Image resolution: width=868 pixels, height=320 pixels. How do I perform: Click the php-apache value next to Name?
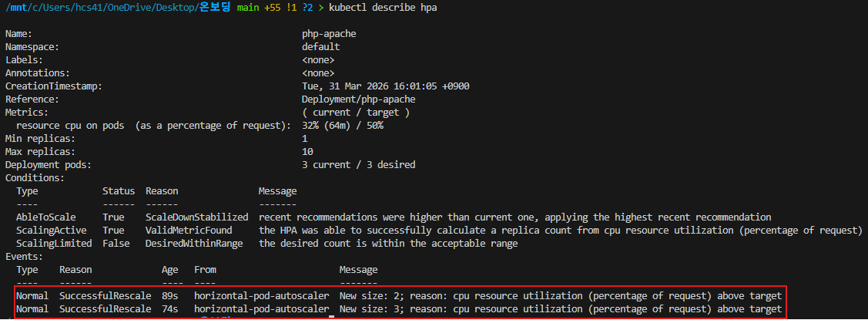point(329,34)
